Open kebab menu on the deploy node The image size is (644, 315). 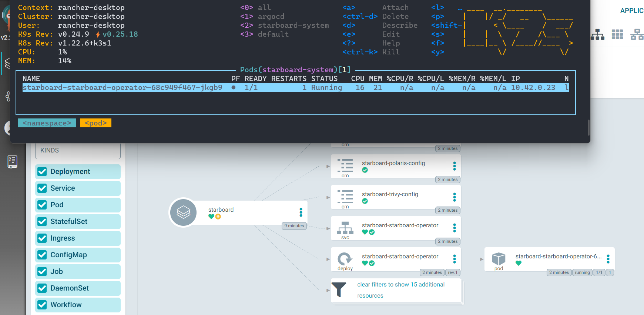455,259
